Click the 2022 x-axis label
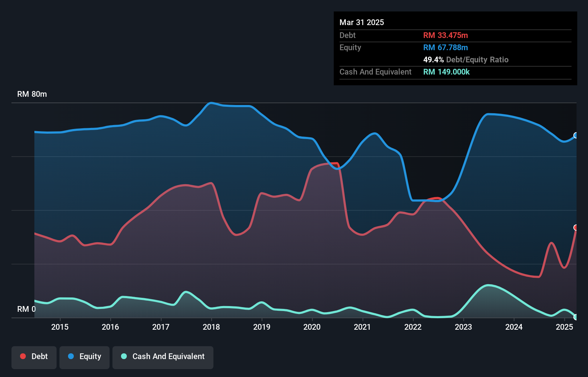The width and height of the screenshot is (588, 377). click(x=413, y=327)
